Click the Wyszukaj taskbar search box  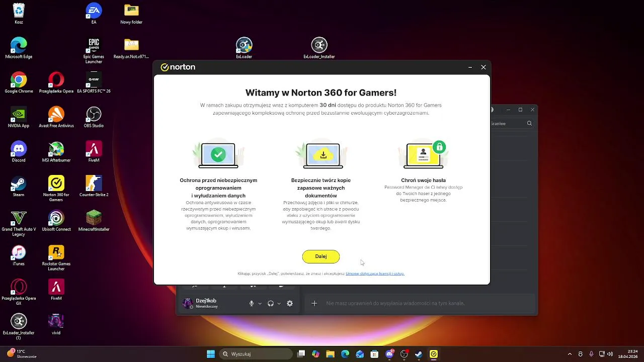(x=256, y=354)
